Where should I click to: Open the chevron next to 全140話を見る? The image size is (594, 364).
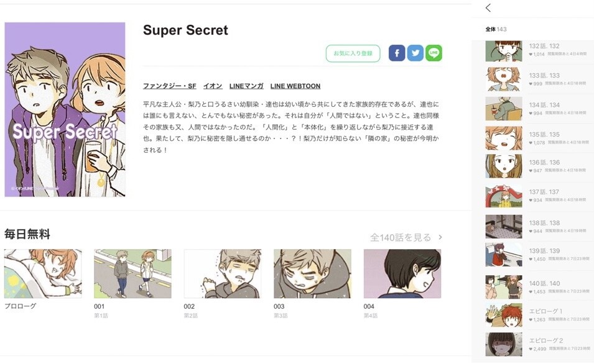[440, 237]
